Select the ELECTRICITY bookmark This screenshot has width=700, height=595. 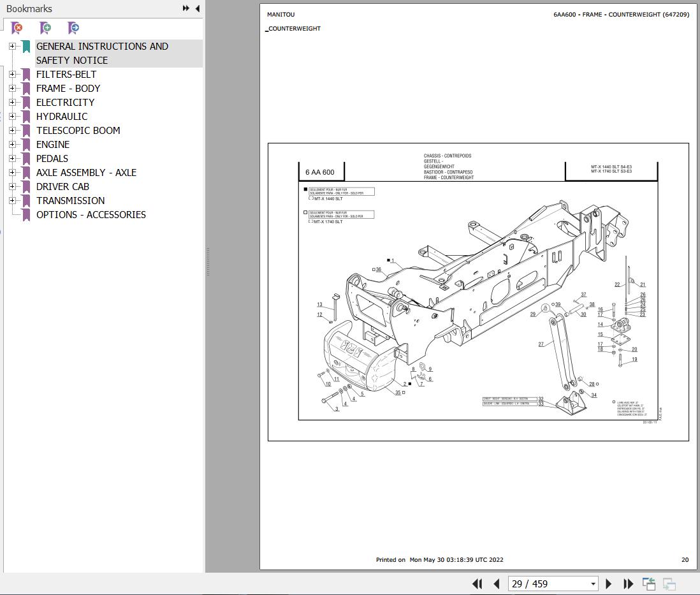[x=65, y=102]
